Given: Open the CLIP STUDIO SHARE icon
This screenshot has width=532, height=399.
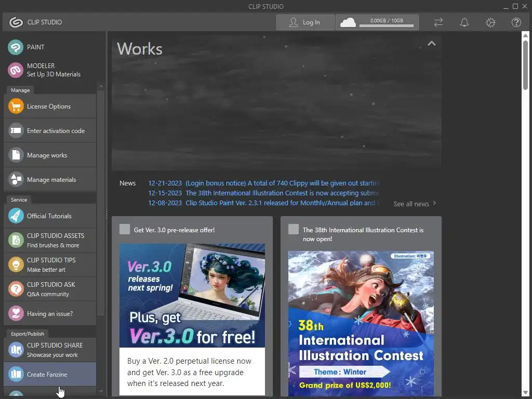Looking at the screenshot, I should pos(16,350).
